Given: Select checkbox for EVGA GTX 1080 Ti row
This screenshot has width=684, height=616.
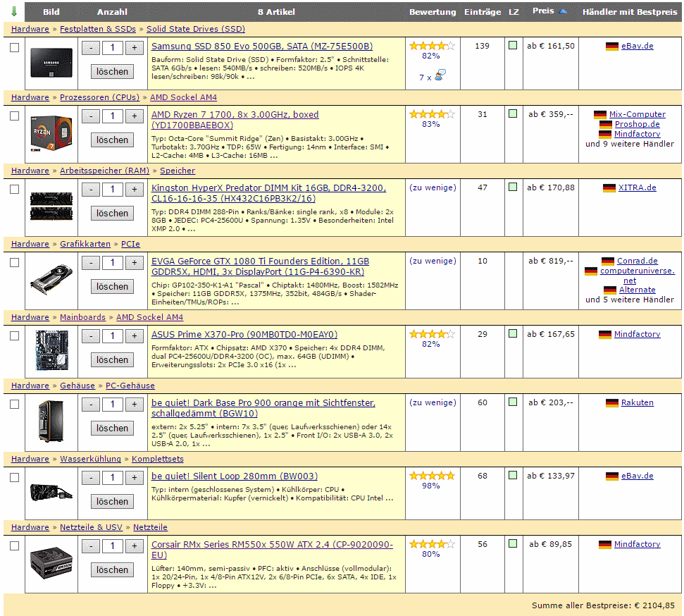Looking at the screenshot, I should coord(14,263).
